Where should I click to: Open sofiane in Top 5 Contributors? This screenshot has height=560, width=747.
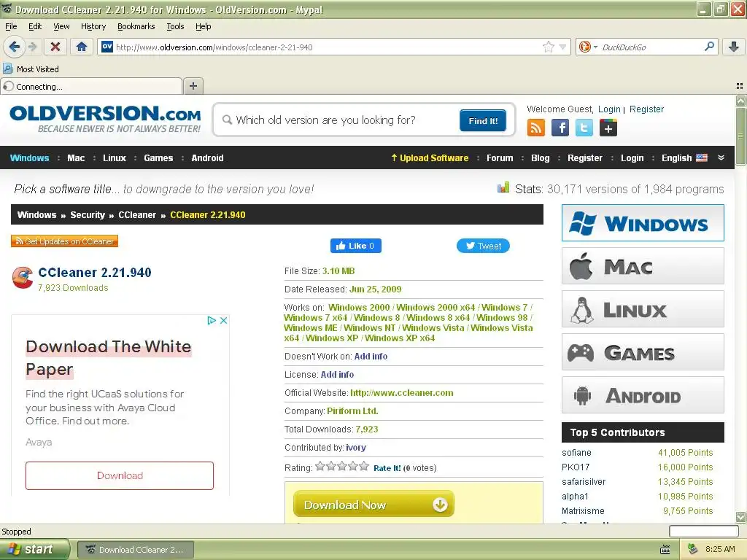(576, 452)
